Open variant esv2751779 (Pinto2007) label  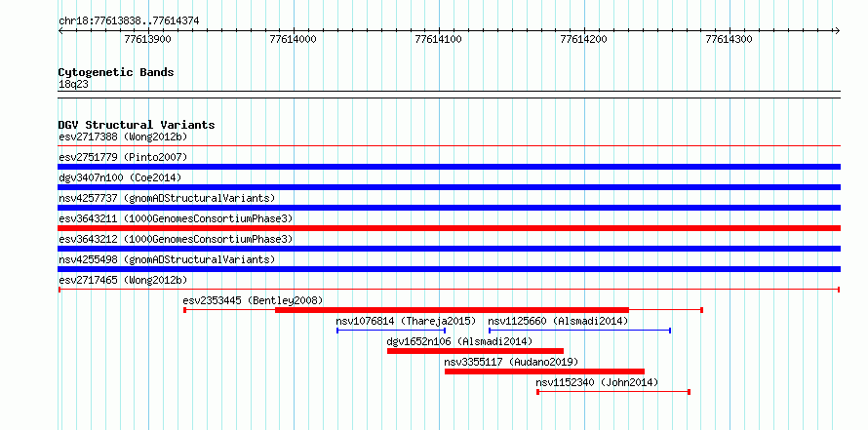coord(123,157)
